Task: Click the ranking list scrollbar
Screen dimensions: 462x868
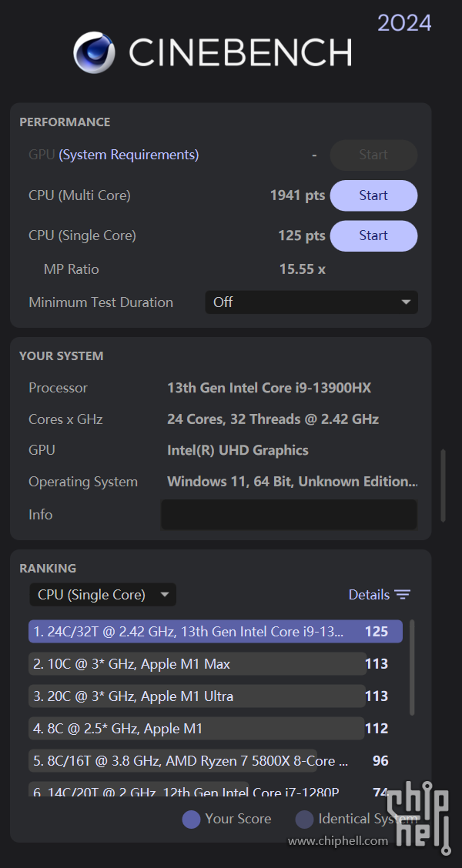Action: point(412,667)
